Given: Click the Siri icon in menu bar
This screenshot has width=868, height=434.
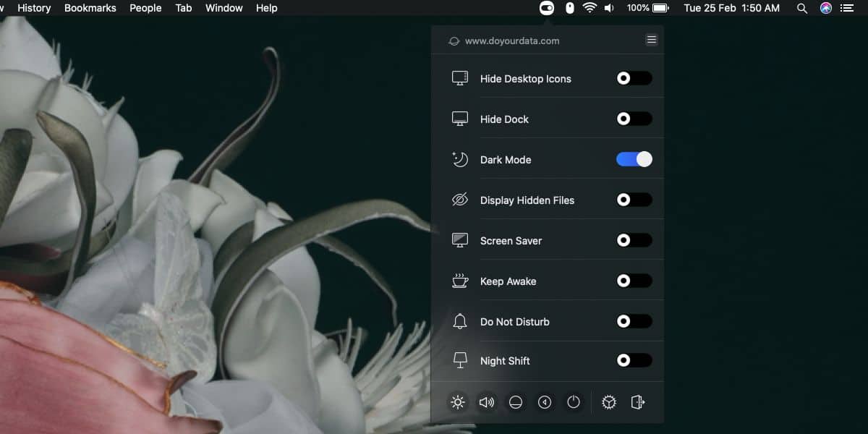Looking at the screenshot, I should click(826, 8).
